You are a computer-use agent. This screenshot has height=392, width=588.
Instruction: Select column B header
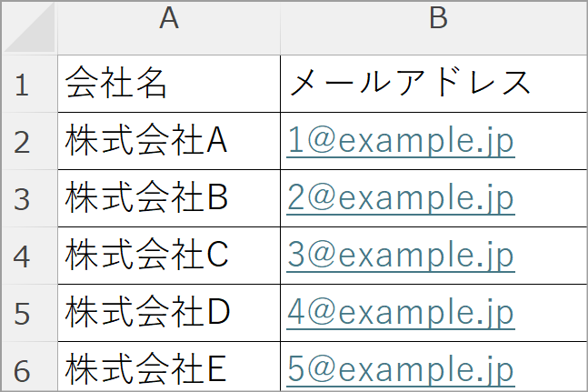click(x=434, y=28)
